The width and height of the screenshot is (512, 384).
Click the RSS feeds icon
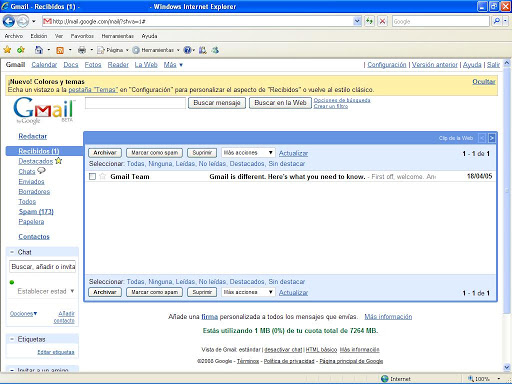click(x=60, y=50)
